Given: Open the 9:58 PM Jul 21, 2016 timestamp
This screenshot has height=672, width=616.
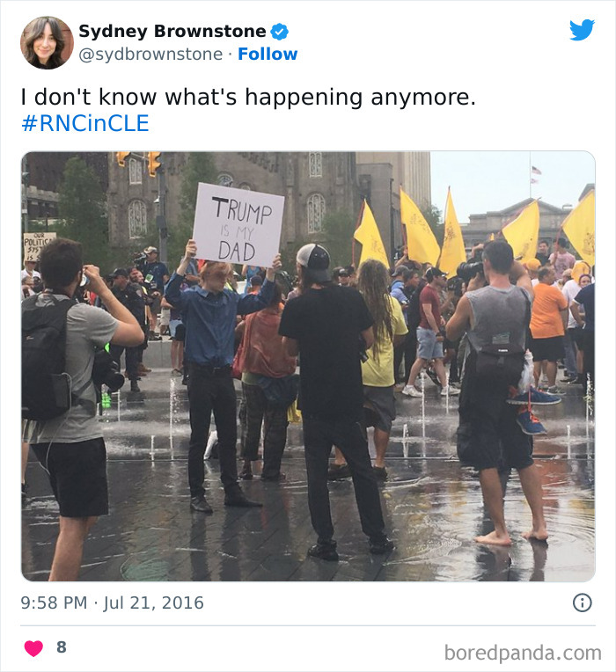Looking at the screenshot, I should pyautogui.click(x=113, y=603).
